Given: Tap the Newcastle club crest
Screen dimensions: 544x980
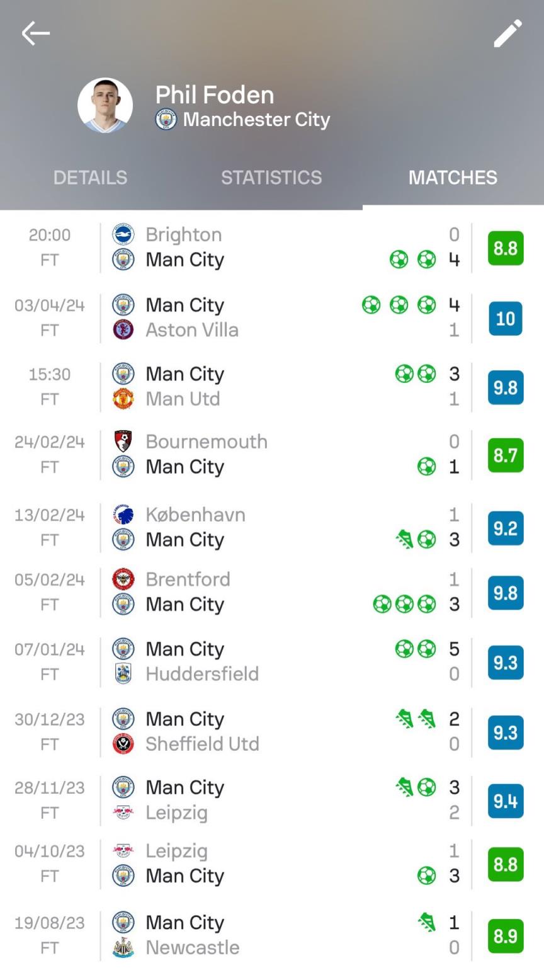Looking at the screenshot, I should (123, 948).
